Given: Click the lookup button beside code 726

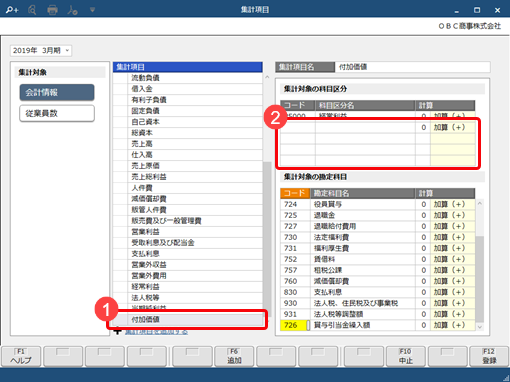Looking at the screenshot, I should tap(308, 325).
